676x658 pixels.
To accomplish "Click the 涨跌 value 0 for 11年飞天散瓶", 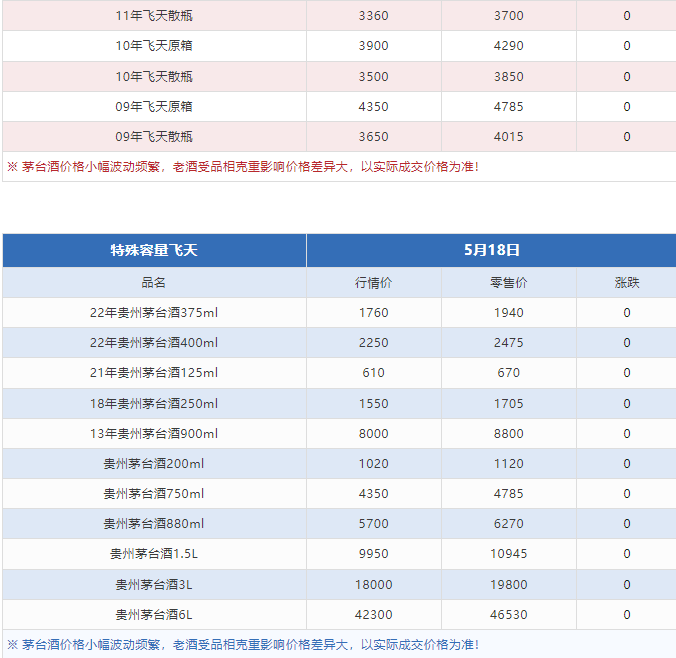I will tap(627, 16).
